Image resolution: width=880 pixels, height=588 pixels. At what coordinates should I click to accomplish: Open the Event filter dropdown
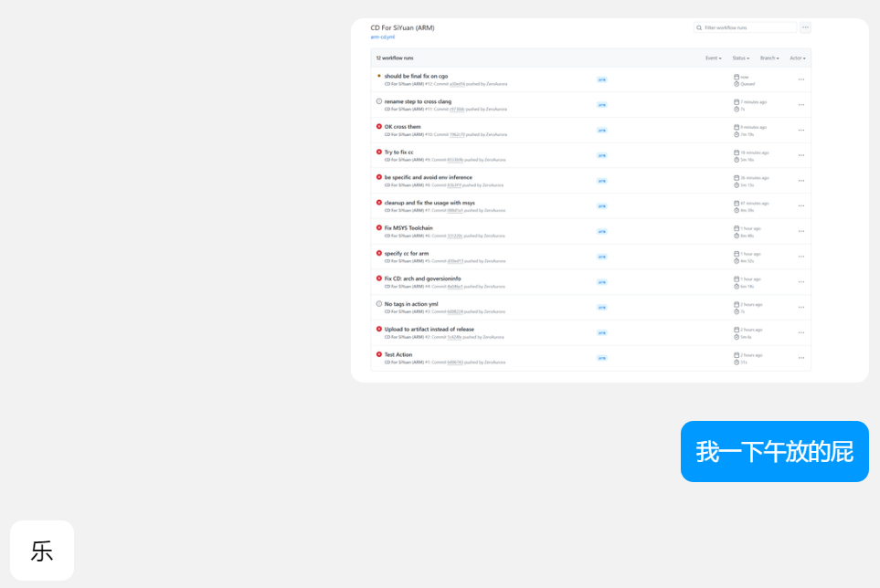[713, 58]
